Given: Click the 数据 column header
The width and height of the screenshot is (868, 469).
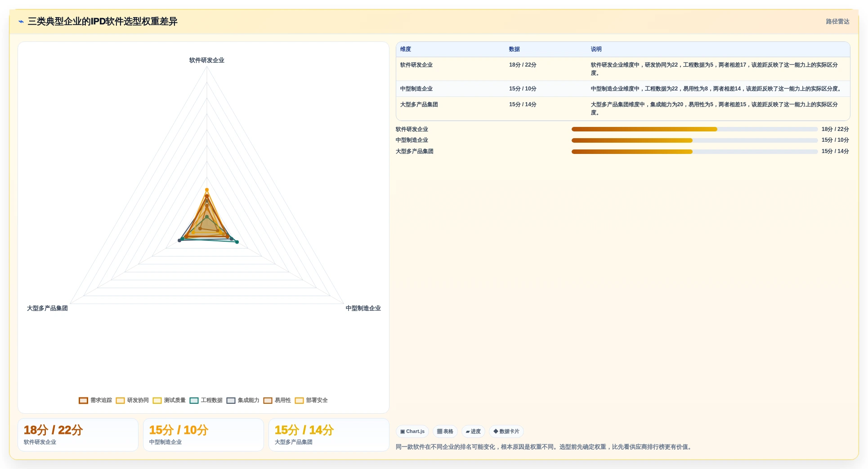Looking at the screenshot, I should (515, 49).
